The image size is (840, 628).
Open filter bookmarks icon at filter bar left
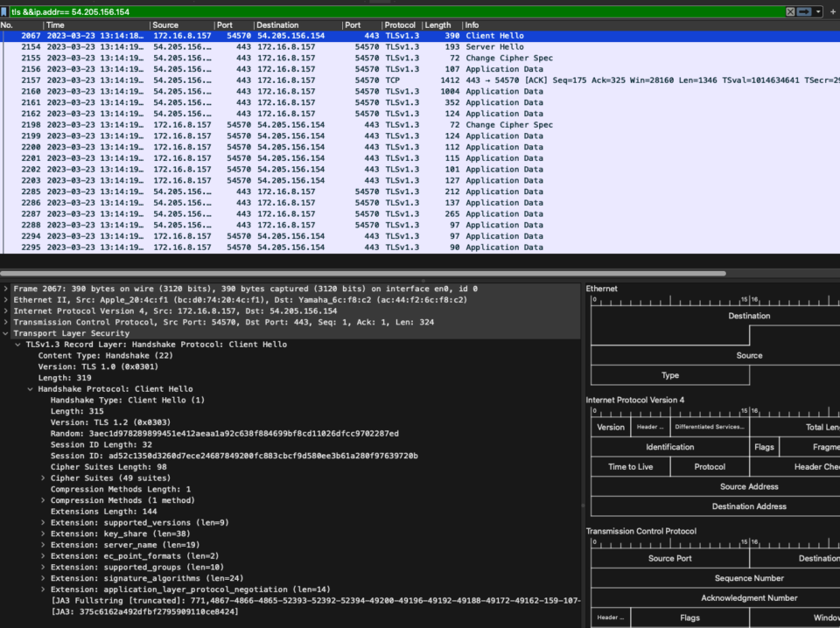4,11
